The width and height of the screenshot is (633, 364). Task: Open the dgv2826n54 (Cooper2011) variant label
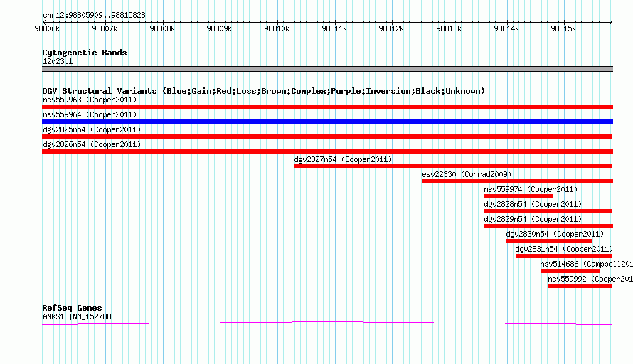click(x=92, y=144)
